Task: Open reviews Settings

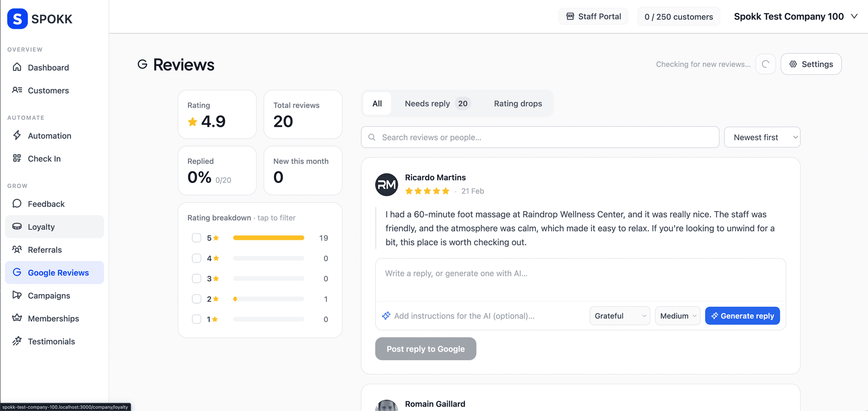Action: (811, 64)
